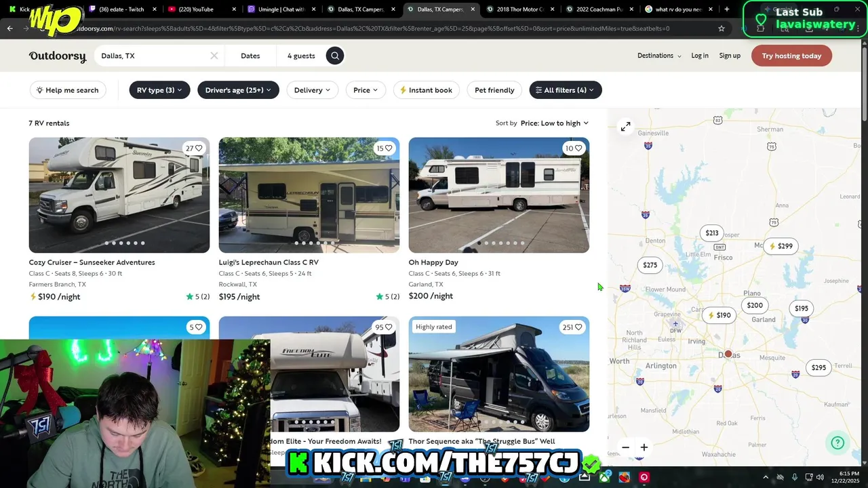Screen dimensions: 868x488
Task: Select the $275 map price marker
Action: coord(650,265)
